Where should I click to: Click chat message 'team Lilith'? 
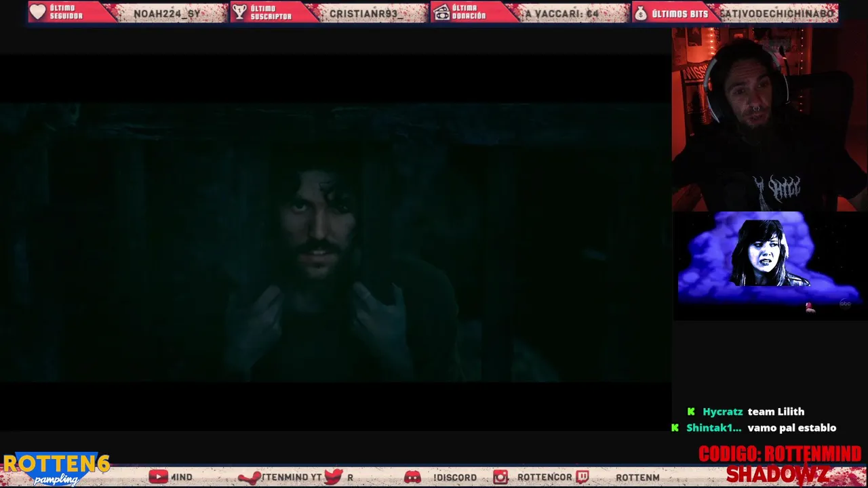[776, 411]
